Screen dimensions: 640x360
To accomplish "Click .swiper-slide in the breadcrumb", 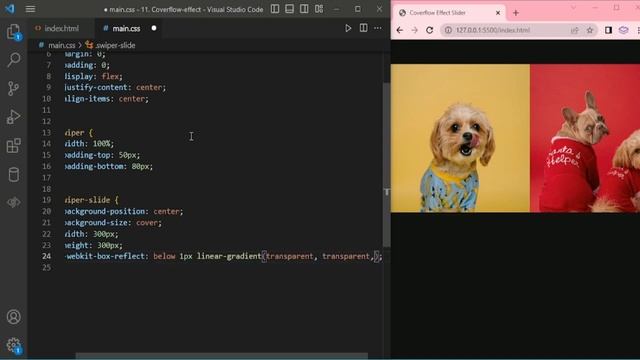I will pos(115,45).
